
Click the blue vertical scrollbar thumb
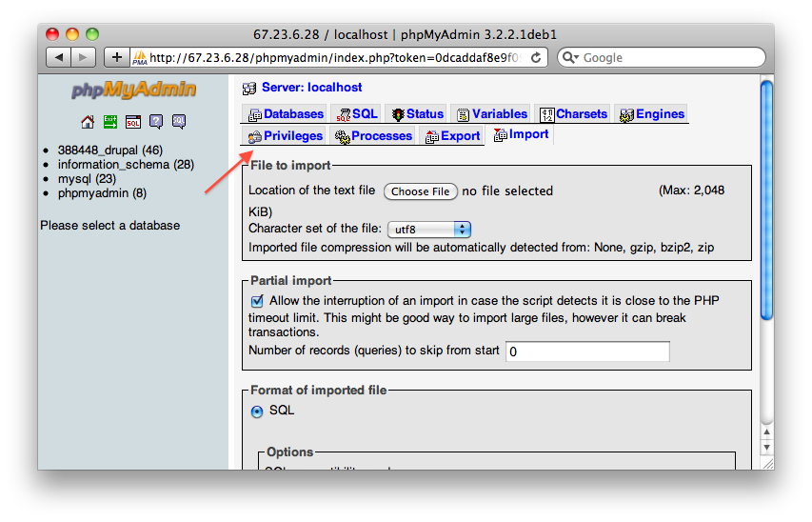tap(767, 200)
